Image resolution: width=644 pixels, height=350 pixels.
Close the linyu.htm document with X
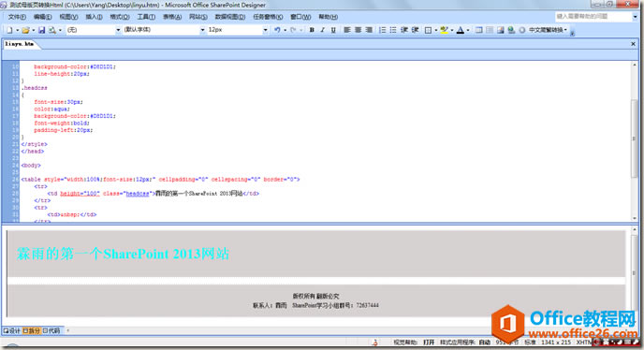tap(633, 44)
